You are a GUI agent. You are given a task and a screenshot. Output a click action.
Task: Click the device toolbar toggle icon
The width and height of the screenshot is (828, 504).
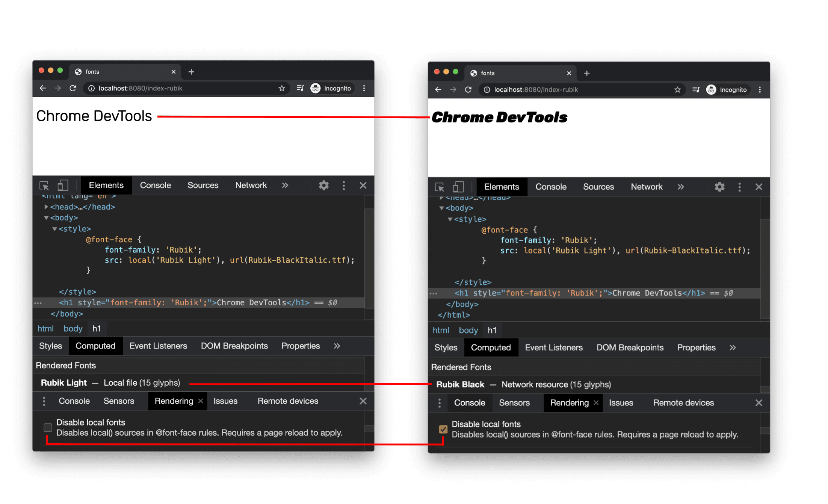click(63, 184)
